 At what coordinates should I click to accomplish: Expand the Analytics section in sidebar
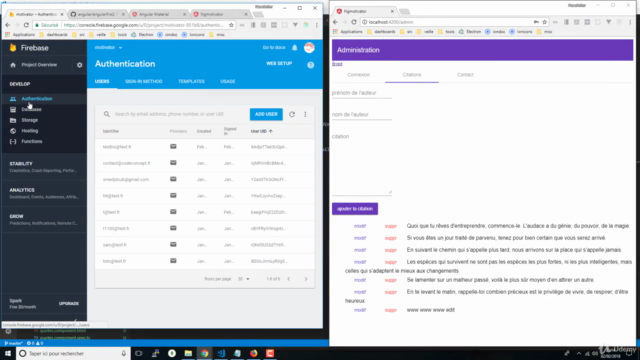(43, 193)
